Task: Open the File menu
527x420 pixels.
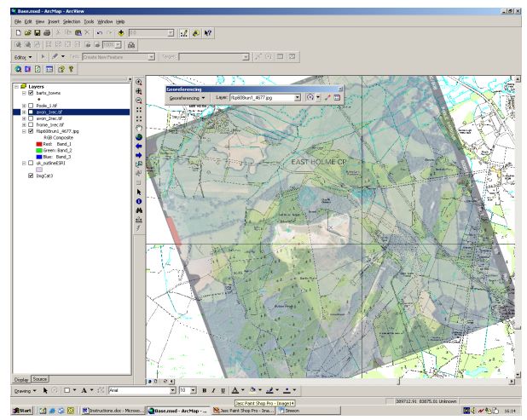Action: [x=18, y=22]
